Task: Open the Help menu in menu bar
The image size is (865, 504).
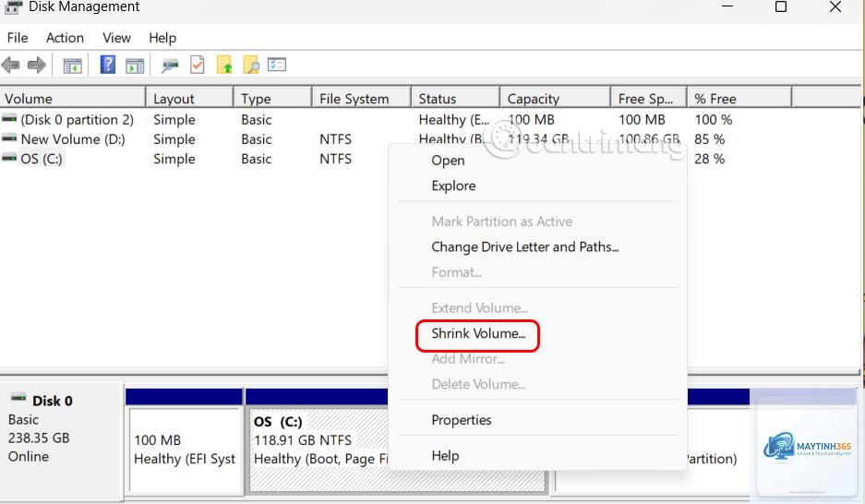Action: tap(162, 38)
